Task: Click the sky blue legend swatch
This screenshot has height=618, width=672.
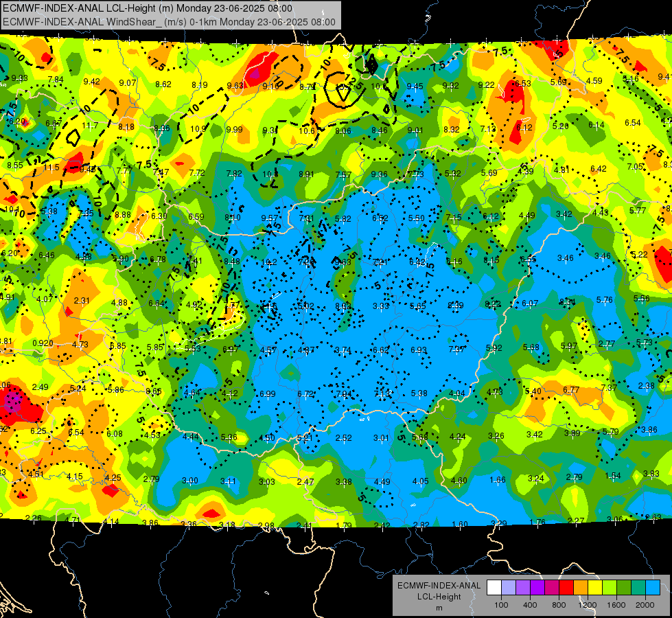Action: click(x=653, y=587)
